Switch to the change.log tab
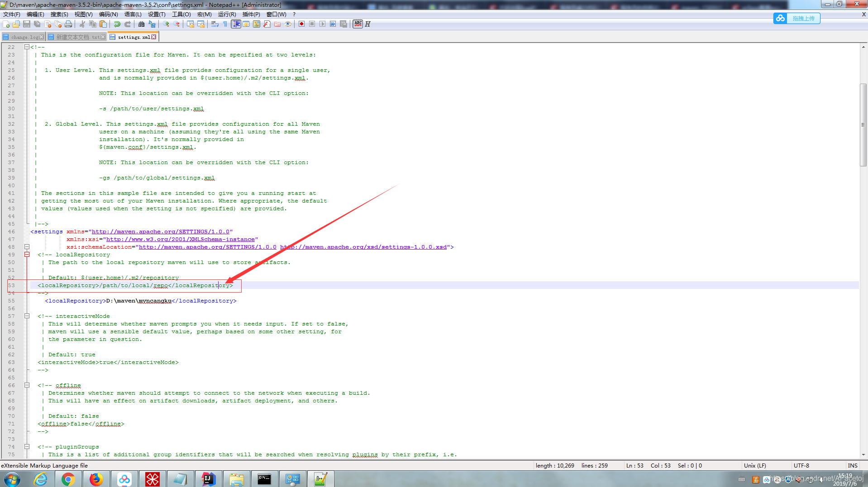Screen dimensions: 868x487 pyautogui.click(x=24, y=37)
